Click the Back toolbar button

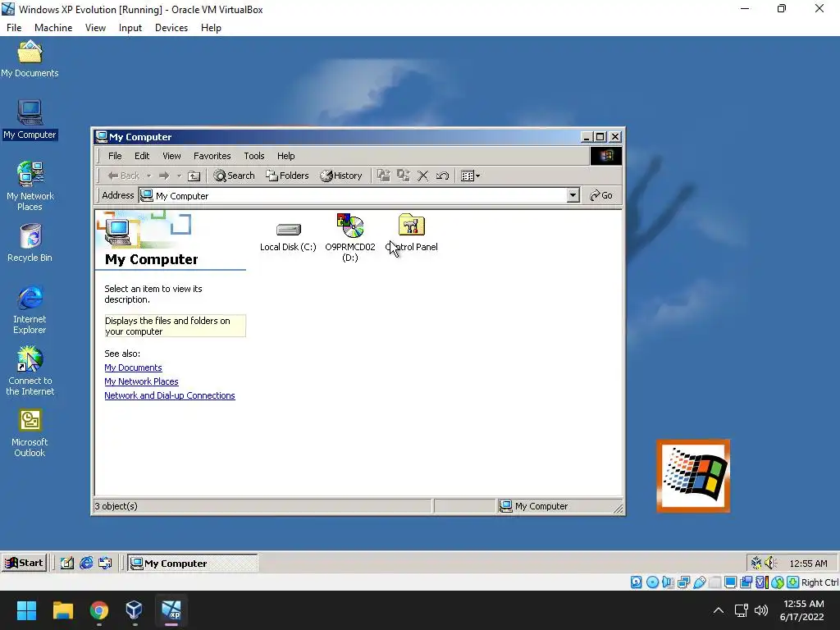click(124, 176)
